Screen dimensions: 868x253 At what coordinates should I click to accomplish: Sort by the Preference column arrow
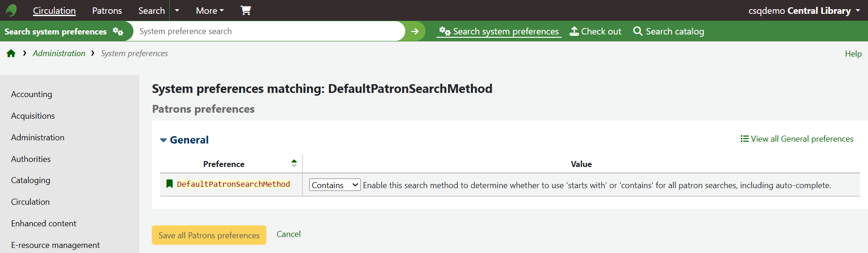294,163
